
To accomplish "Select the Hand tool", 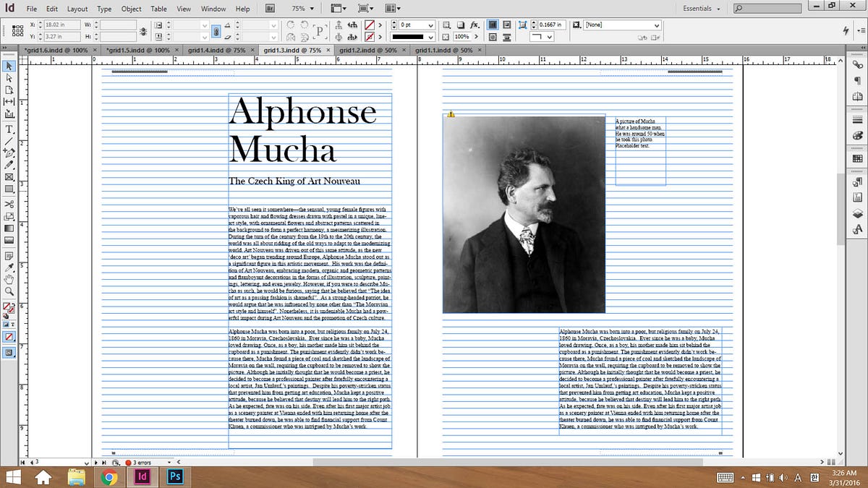I will click(x=9, y=279).
